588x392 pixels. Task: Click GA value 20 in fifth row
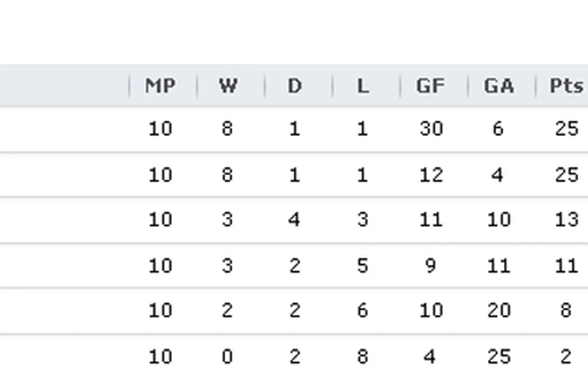[x=498, y=310]
